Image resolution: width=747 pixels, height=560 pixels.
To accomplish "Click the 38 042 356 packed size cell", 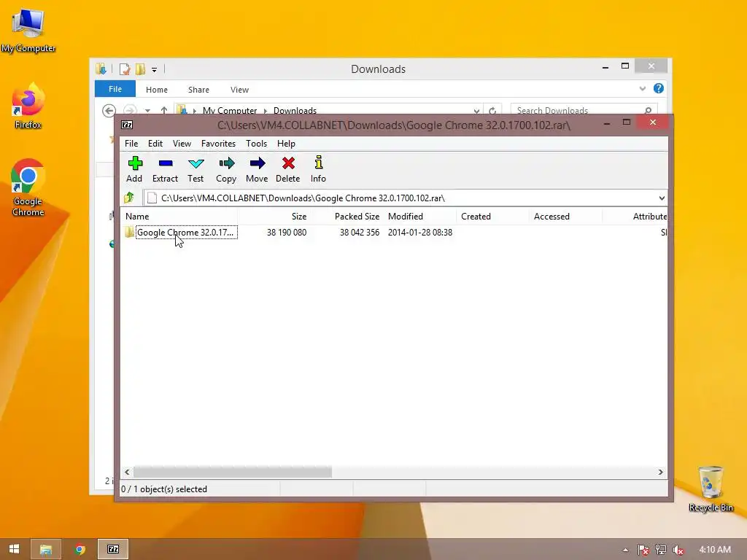I will tap(359, 233).
